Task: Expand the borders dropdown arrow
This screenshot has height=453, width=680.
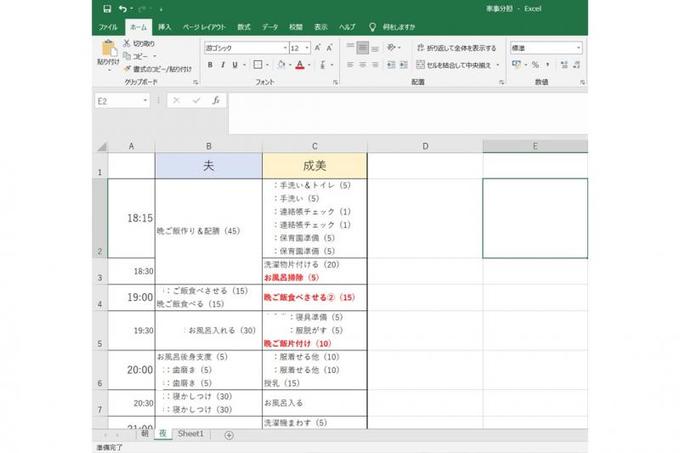Action: (x=268, y=65)
